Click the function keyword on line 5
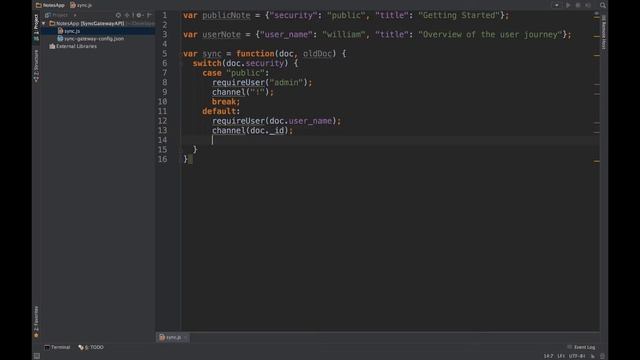The height and width of the screenshot is (360, 640). (x=255, y=54)
